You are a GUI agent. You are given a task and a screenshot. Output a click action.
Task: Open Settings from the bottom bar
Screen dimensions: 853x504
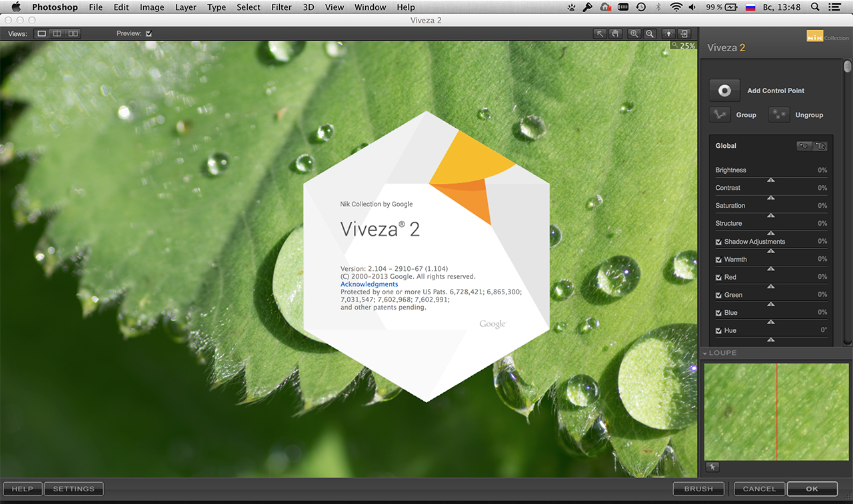pyautogui.click(x=74, y=489)
